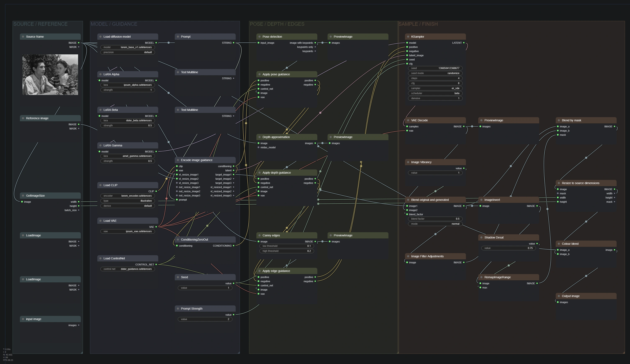Image resolution: width=630 pixels, height=364 pixels.
Task: Select the SOURCE / REFERENCE group title
Action: pos(41,24)
